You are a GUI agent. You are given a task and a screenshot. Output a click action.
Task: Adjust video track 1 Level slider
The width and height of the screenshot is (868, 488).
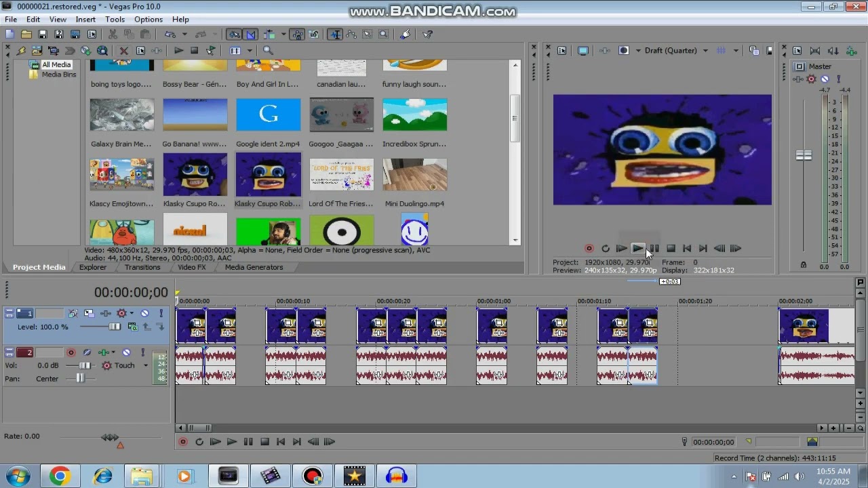(115, 327)
